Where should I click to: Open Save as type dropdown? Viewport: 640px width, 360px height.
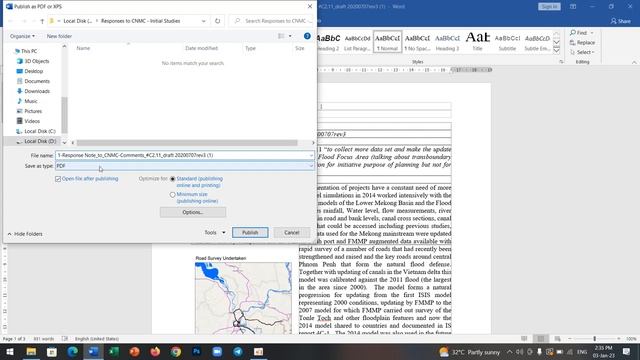(x=184, y=166)
